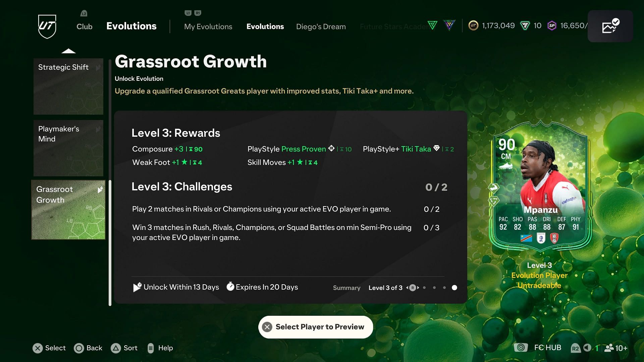Select the green triangle download icon
The image size is (644, 362).
(x=433, y=25)
